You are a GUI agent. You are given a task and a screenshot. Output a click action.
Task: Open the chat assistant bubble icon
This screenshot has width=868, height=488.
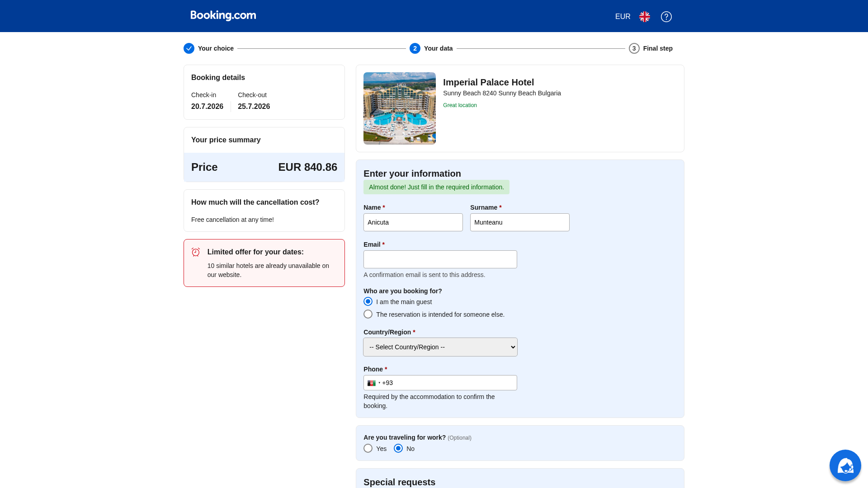pos(845,465)
